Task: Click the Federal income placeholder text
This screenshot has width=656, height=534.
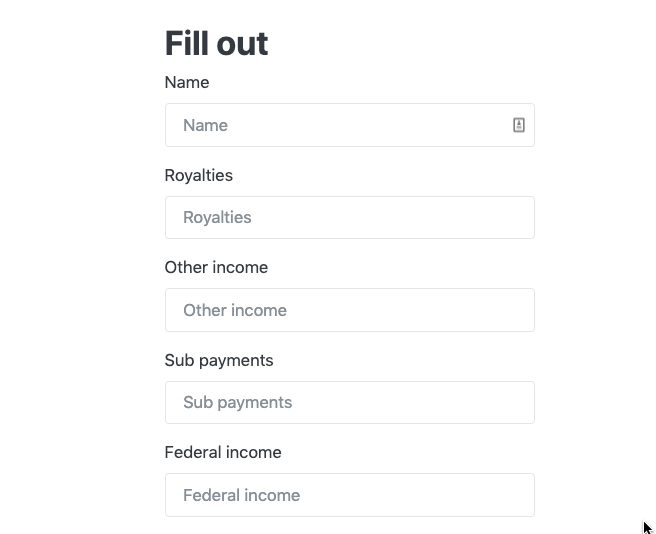Action: (242, 495)
